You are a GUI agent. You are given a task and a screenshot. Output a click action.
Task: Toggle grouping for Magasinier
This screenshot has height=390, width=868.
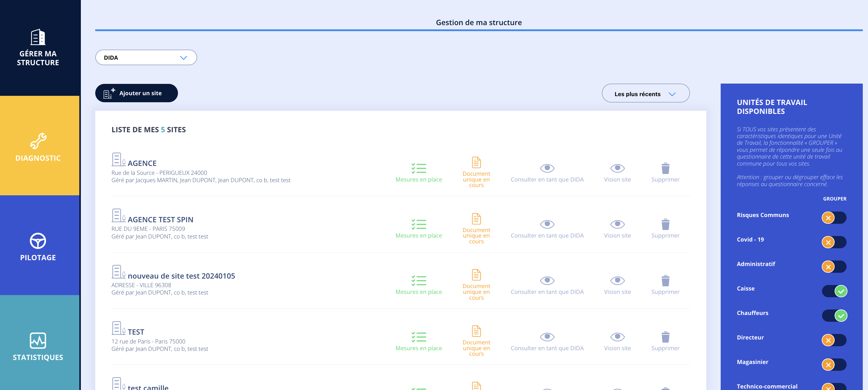point(834,365)
